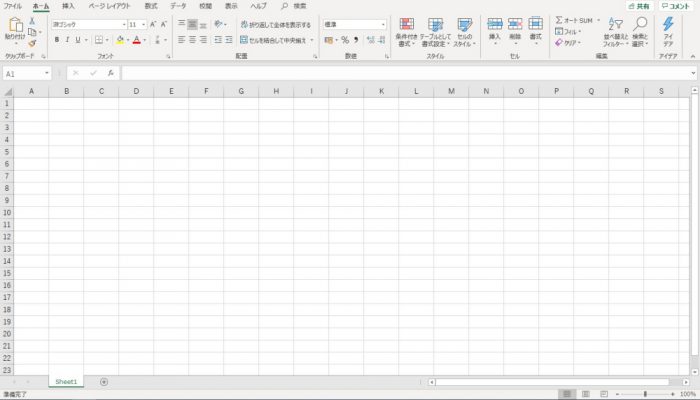This screenshot has width=700, height=400.
Task: Expand the Name Box dropdown
Action: pyautogui.click(x=47, y=73)
